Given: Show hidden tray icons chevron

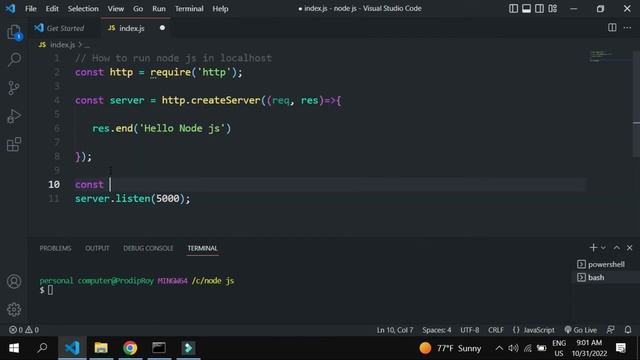Looking at the screenshot, I should 499,348.
